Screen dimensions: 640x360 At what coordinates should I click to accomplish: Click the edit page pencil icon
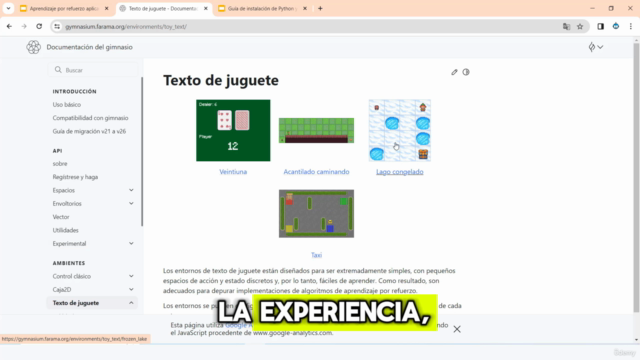point(454,72)
